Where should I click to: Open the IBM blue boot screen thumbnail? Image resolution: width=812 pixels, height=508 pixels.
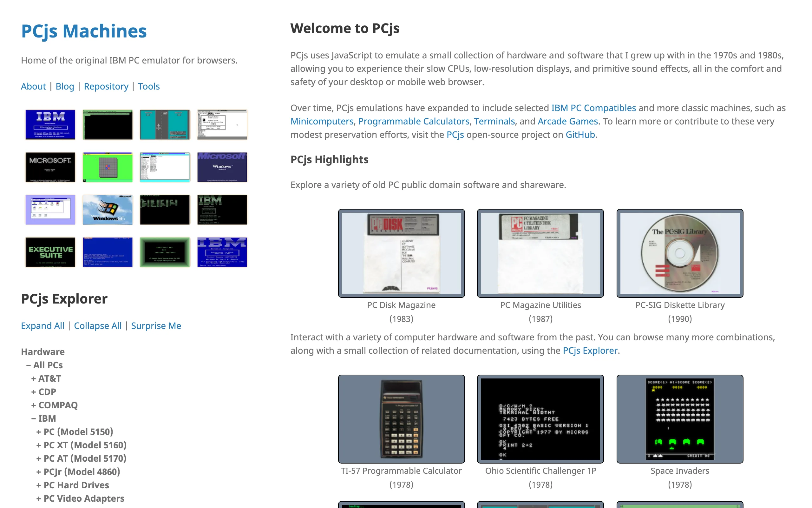50,124
